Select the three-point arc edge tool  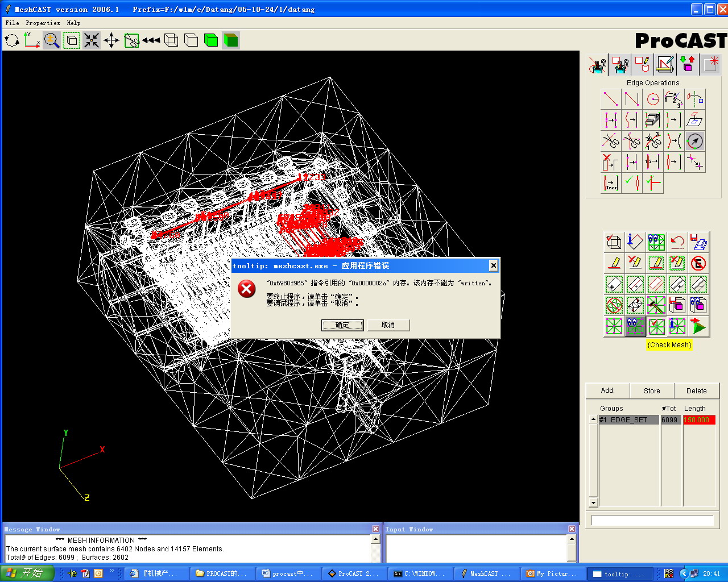pyautogui.click(x=674, y=99)
